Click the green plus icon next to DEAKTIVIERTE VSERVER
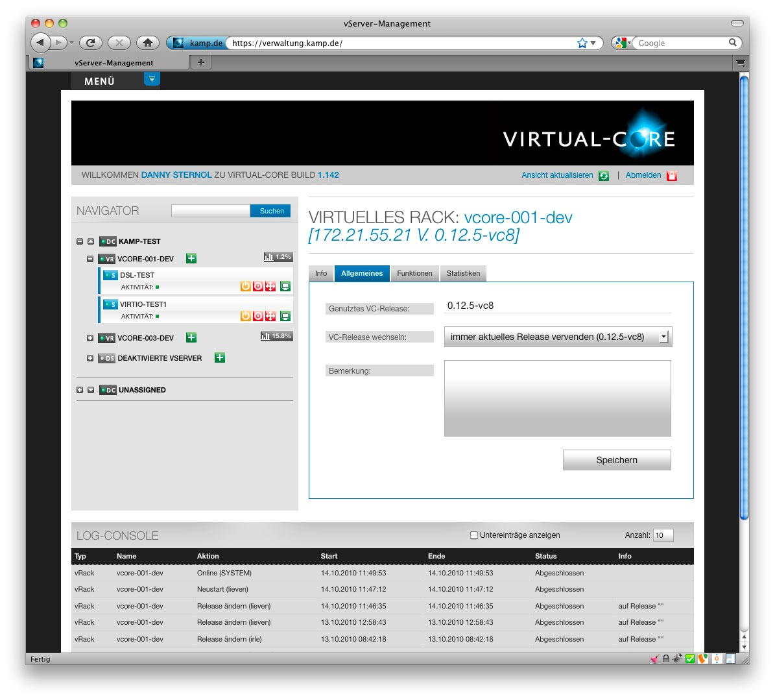The height and width of the screenshot is (700, 775). [219, 357]
